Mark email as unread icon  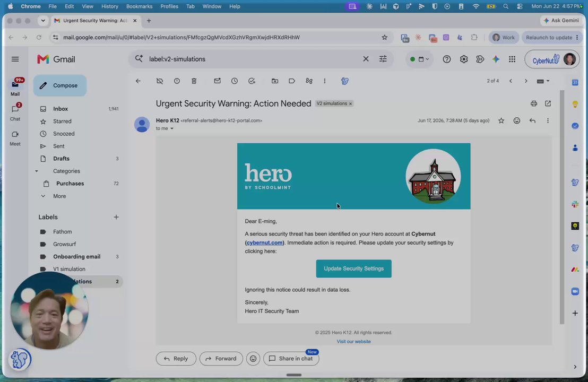[217, 81]
